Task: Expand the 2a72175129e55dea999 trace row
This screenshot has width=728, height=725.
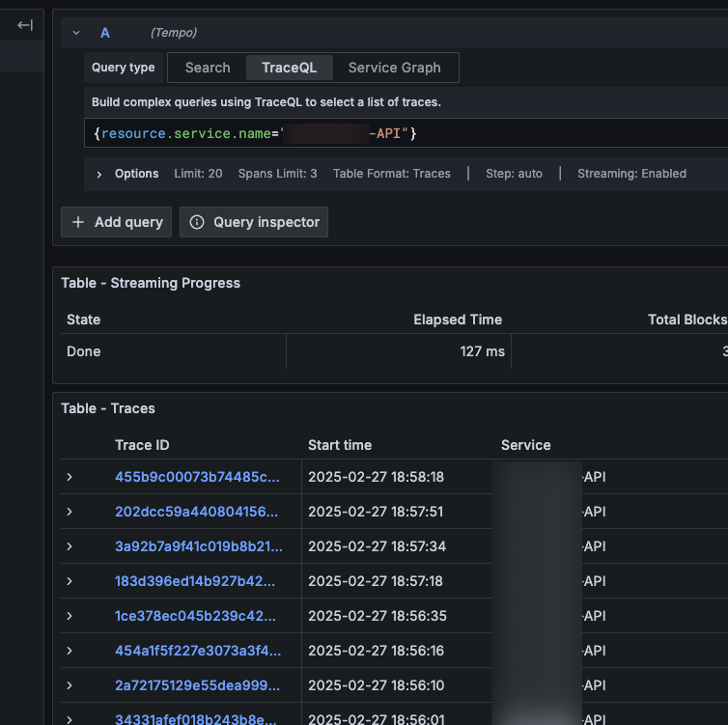Action: 70,685
